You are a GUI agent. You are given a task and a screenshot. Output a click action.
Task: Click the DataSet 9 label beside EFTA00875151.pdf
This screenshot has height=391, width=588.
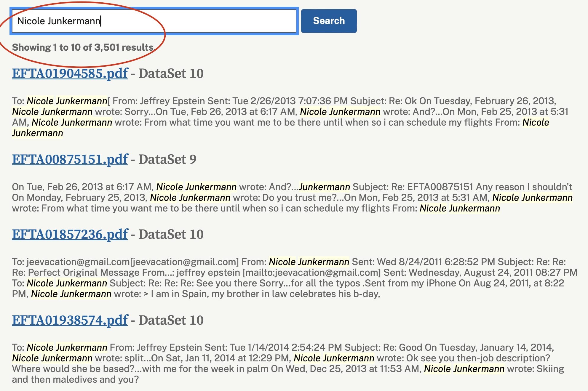pos(167,159)
